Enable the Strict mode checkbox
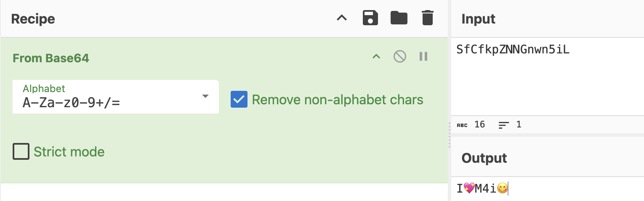644x201 pixels. coord(21,151)
